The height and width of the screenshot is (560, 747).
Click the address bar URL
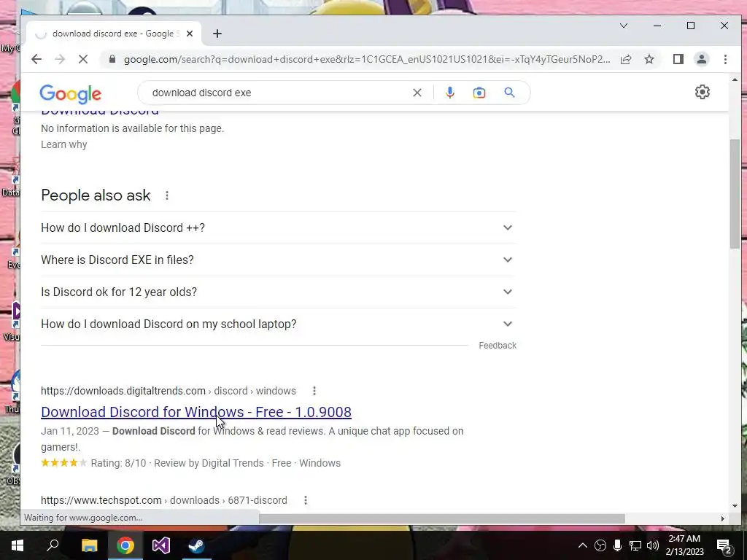367,59
